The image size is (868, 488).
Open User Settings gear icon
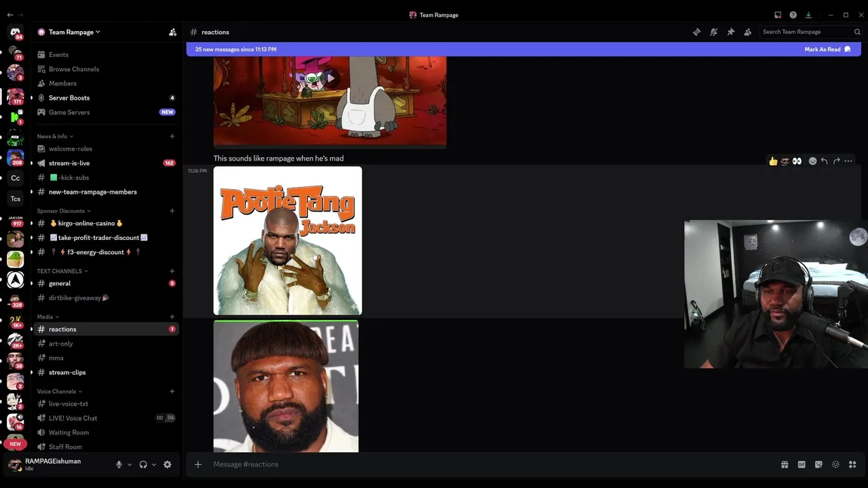click(167, 464)
